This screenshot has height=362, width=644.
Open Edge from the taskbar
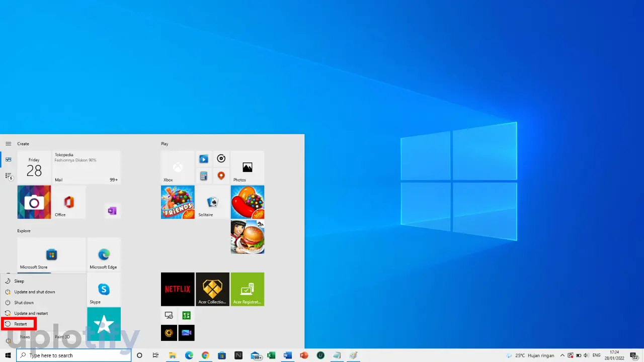coord(189,355)
